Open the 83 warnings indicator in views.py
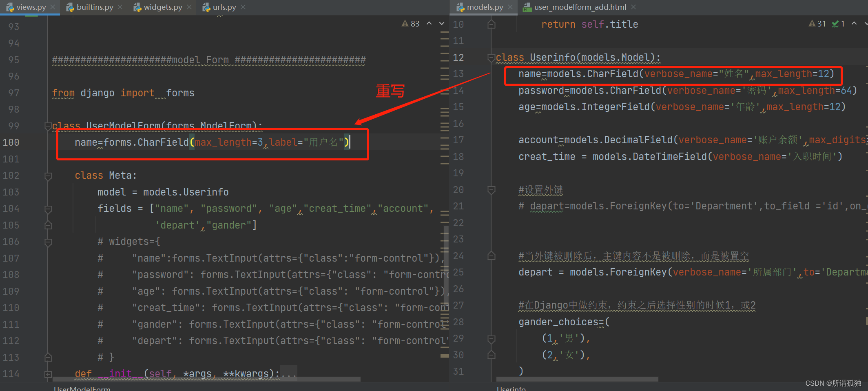Image resolution: width=868 pixels, height=391 pixels. 410,24
